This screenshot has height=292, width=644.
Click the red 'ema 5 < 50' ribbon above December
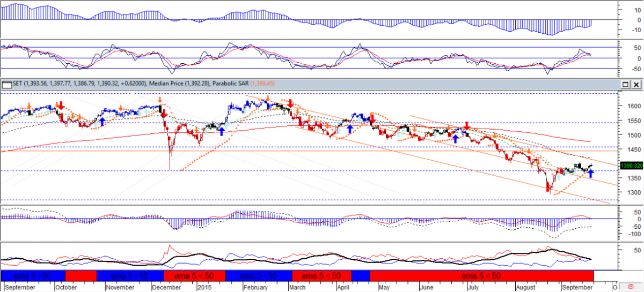pyautogui.click(x=194, y=276)
